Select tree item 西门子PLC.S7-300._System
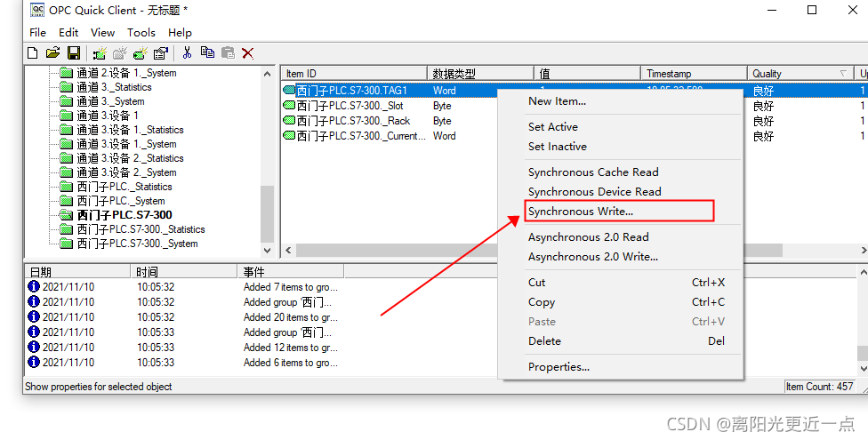Screen dimensions: 868x440 137,244
